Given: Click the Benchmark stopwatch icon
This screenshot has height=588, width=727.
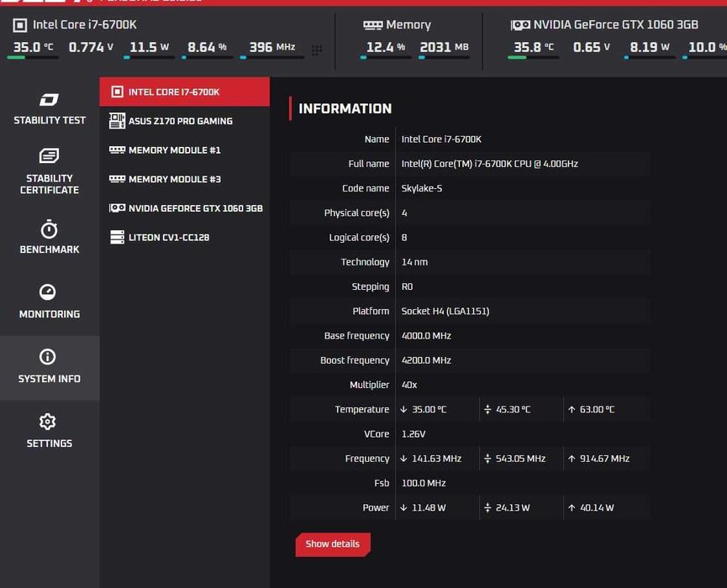Looking at the screenshot, I should tap(49, 228).
